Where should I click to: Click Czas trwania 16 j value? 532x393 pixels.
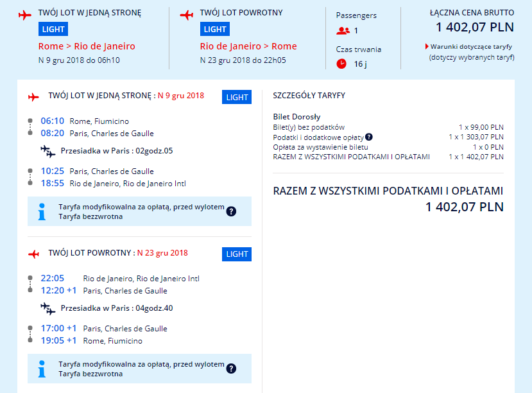[360, 64]
